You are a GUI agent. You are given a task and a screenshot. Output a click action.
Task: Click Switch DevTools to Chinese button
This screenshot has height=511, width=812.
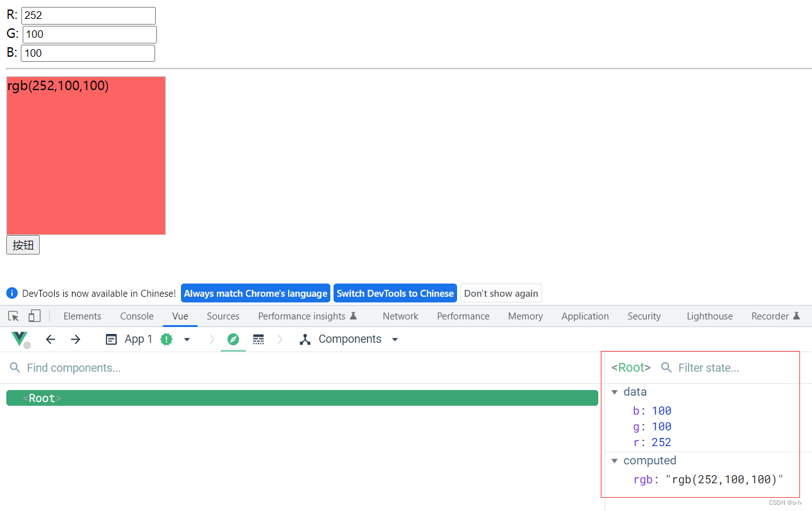pyautogui.click(x=395, y=293)
